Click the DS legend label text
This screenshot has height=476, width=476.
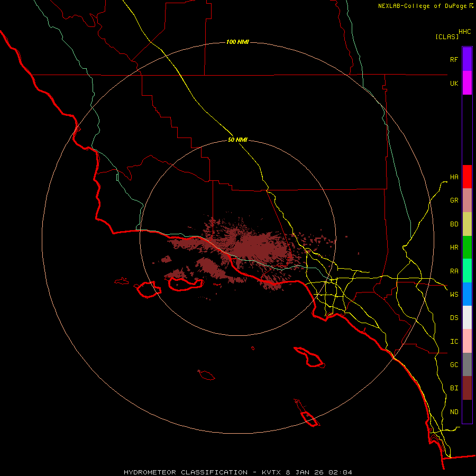[454, 318]
